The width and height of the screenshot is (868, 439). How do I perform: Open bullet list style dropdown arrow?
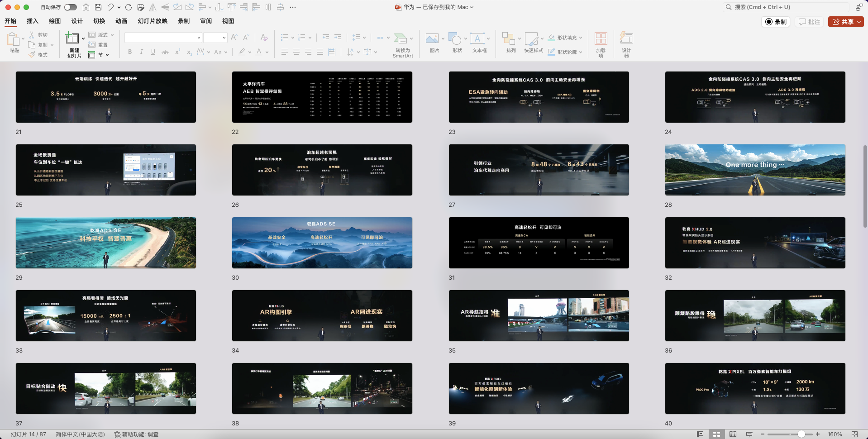(x=293, y=38)
